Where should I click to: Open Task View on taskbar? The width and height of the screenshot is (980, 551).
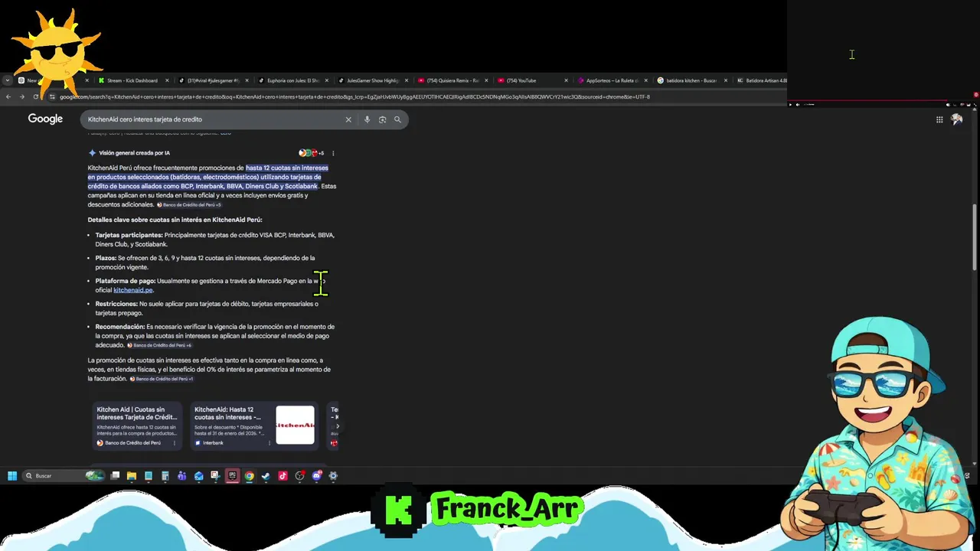pos(115,476)
